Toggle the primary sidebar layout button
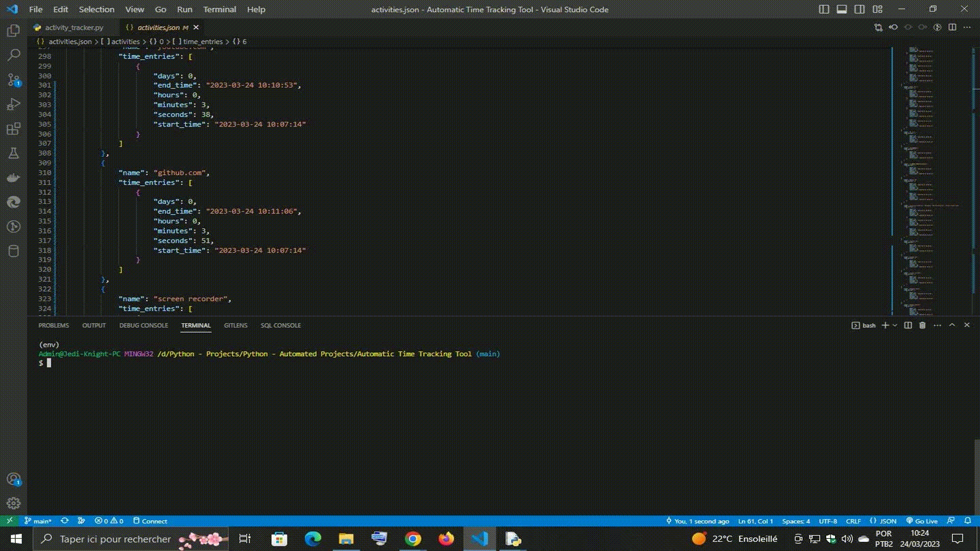The width and height of the screenshot is (980, 551). point(824,9)
